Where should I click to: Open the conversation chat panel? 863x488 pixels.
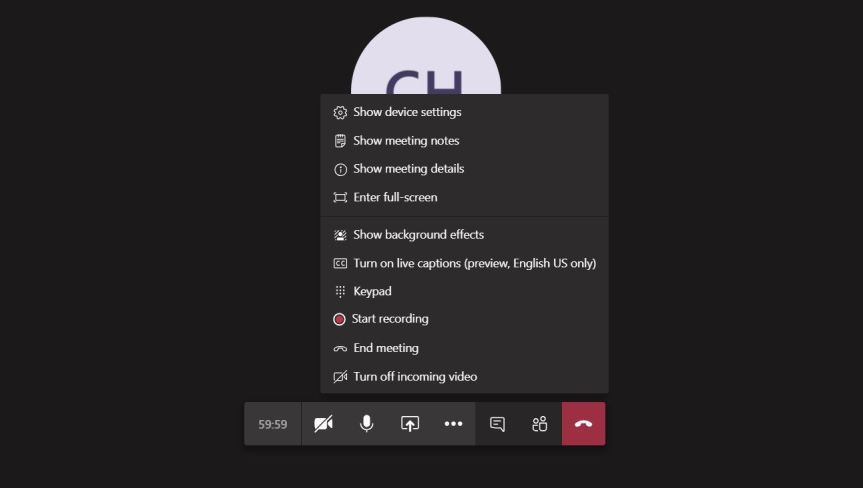pyautogui.click(x=497, y=424)
